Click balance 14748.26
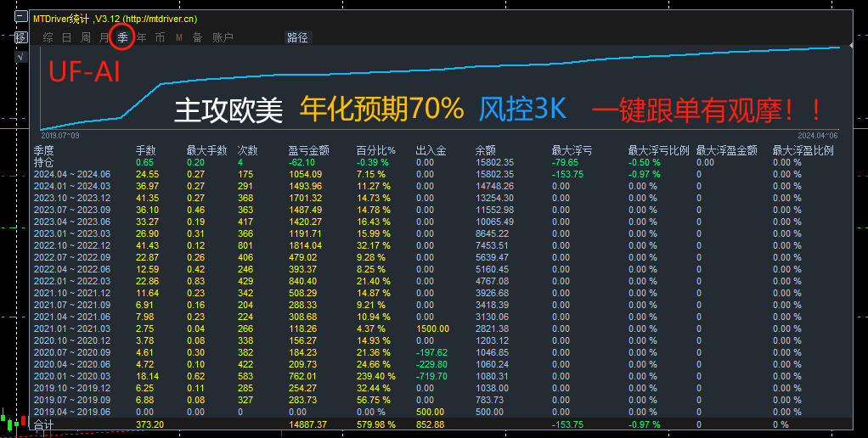The height and width of the screenshot is (438, 868). tap(494, 187)
